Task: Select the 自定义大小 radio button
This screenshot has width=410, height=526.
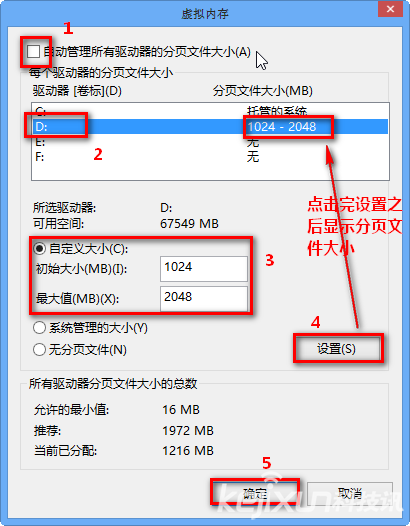Action: coord(40,249)
